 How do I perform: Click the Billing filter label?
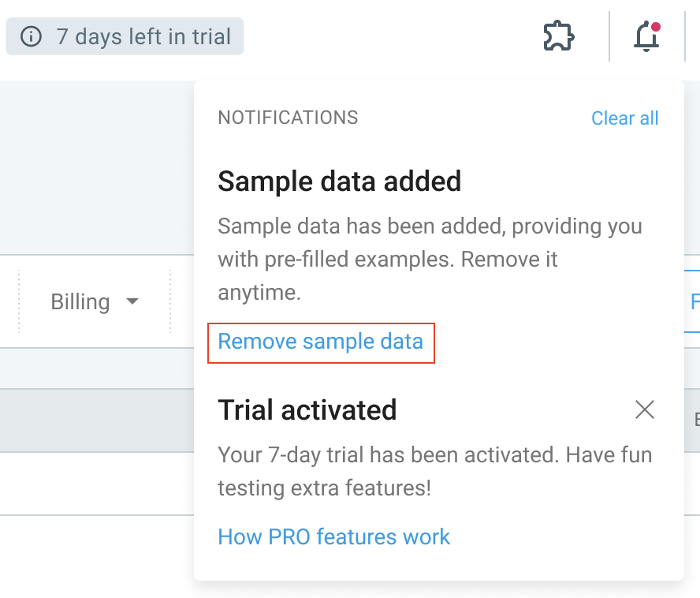click(x=80, y=302)
